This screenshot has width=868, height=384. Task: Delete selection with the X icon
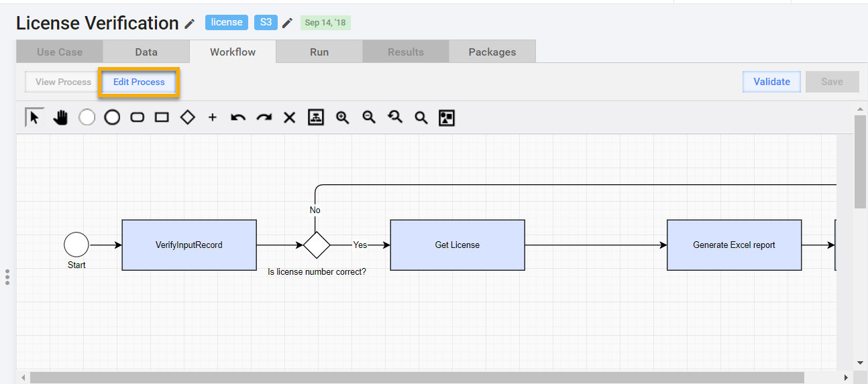[x=289, y=117]
